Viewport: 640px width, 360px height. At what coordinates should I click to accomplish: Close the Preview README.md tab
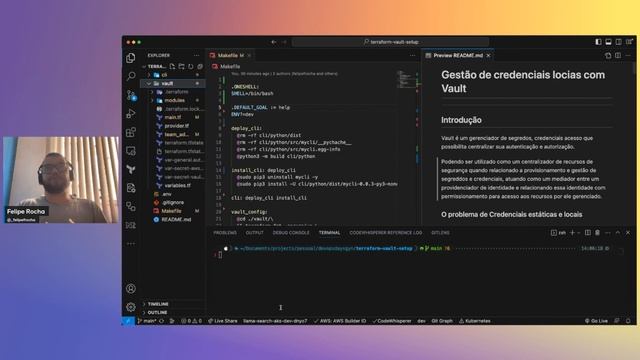coord(488,56)
